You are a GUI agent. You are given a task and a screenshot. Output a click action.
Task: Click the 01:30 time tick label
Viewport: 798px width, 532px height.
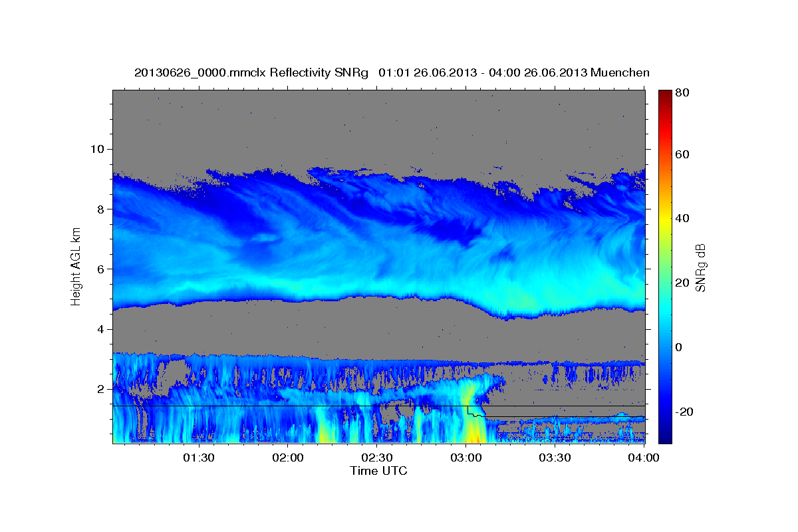tap(198, 458)
